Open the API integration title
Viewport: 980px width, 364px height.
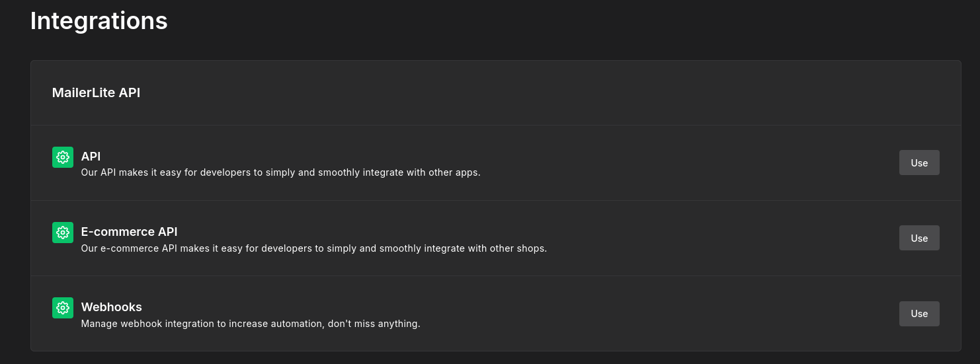(x=91, y=157)
